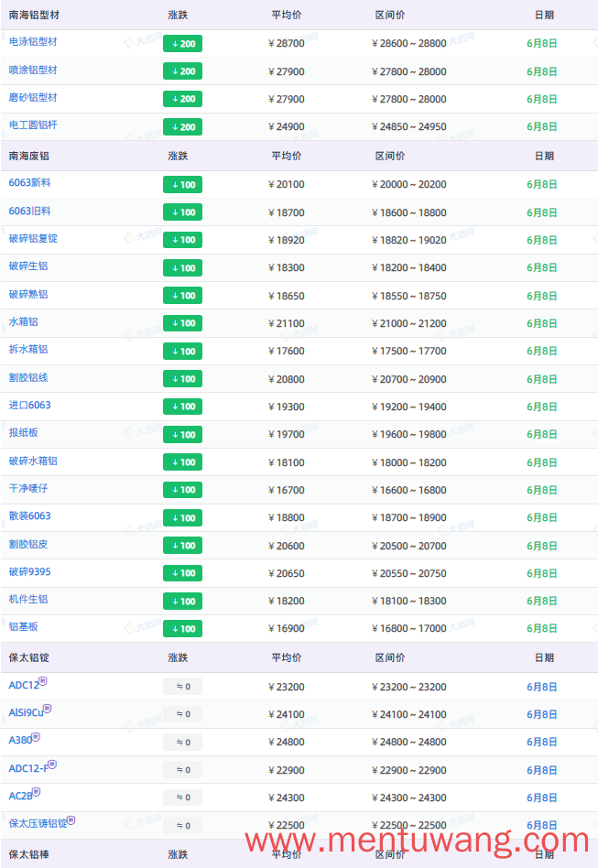Open the 6063新料 scrap link
Image resolution: width=598 pixels, height=868 pixels.
[30, 183]
